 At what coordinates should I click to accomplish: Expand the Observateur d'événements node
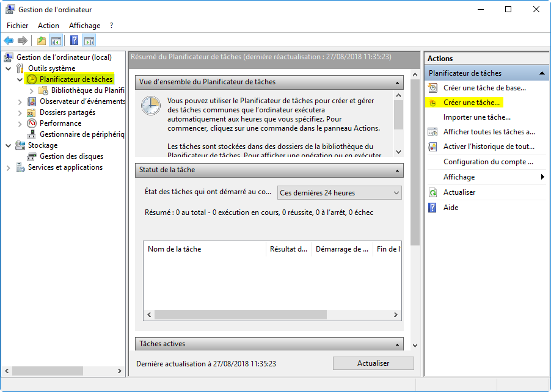tap(20, 102)
